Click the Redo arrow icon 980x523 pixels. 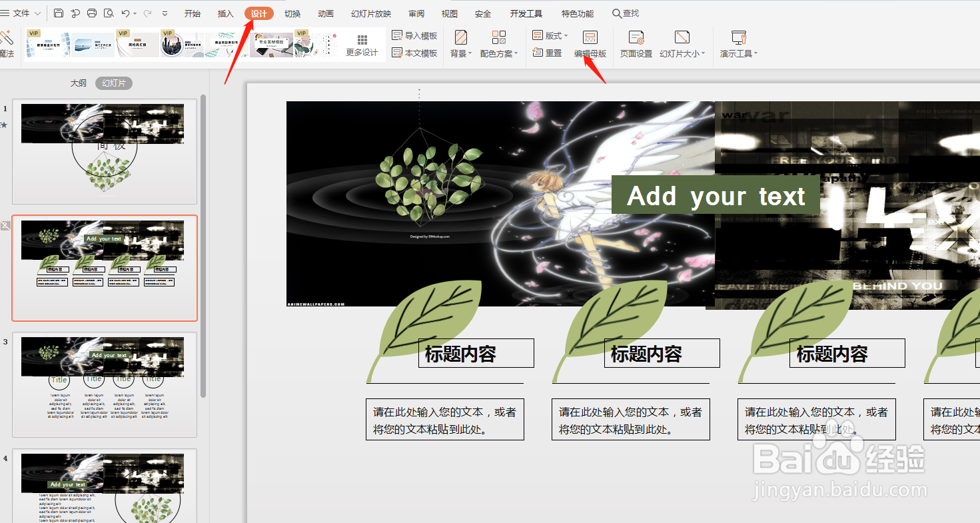[x=147, y=13]
